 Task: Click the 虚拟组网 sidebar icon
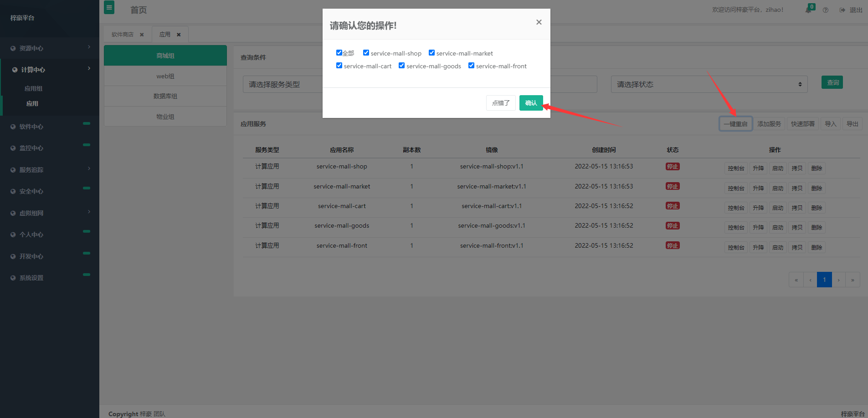tap(13, 213)
